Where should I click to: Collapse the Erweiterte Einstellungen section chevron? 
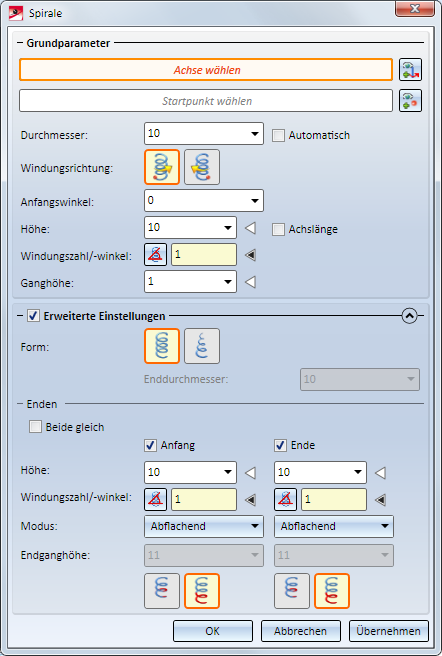[x=409, y=316]
